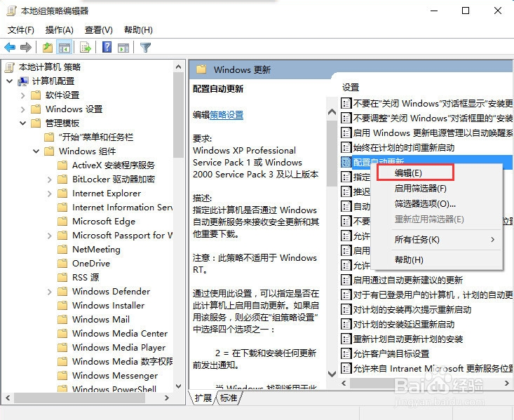
Task: Select the Microsoft Edge tree item
Action: point(104,222)
